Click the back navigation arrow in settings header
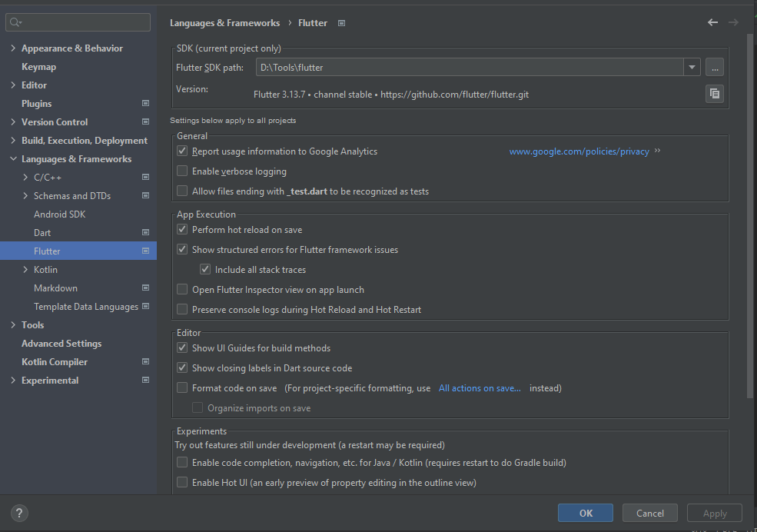This screenshot has width=757, height=532. 712,22
